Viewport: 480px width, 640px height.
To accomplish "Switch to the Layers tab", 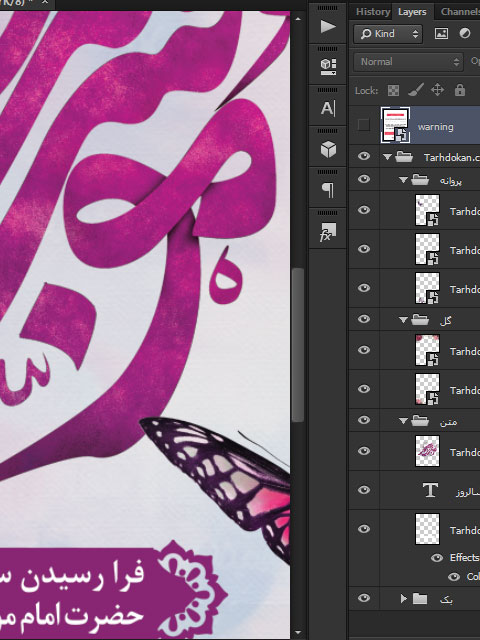I will tap(412, 12).
